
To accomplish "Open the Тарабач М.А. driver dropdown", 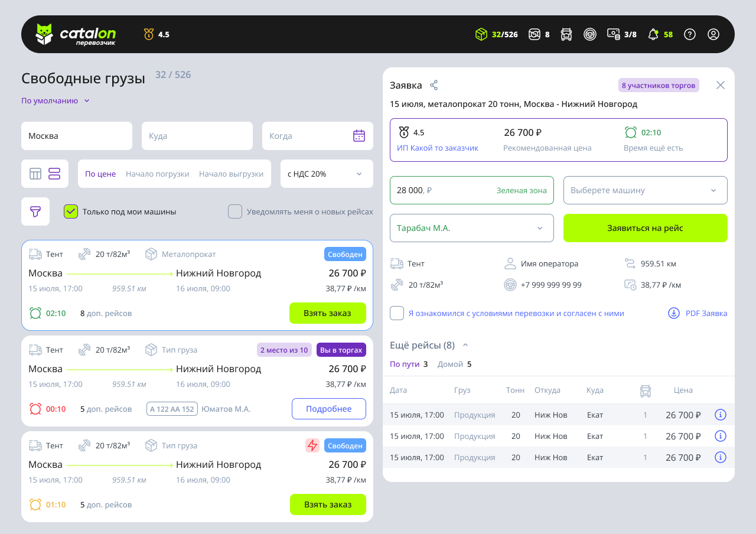I will (x=472, y=228).
